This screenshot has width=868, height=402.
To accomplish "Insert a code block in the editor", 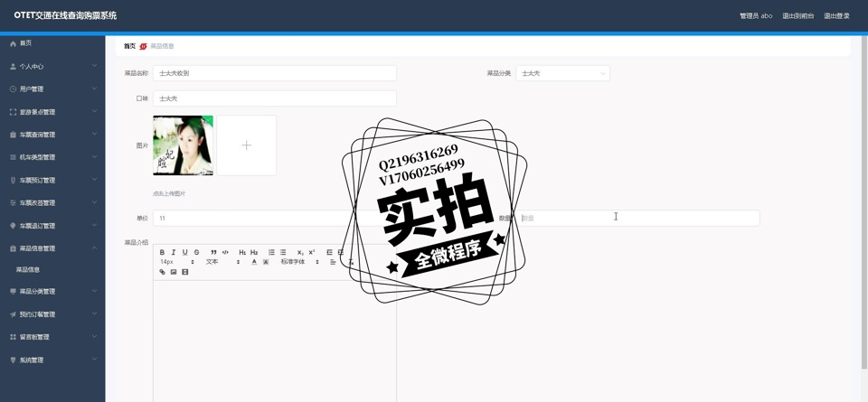I will tap(225, 252).
